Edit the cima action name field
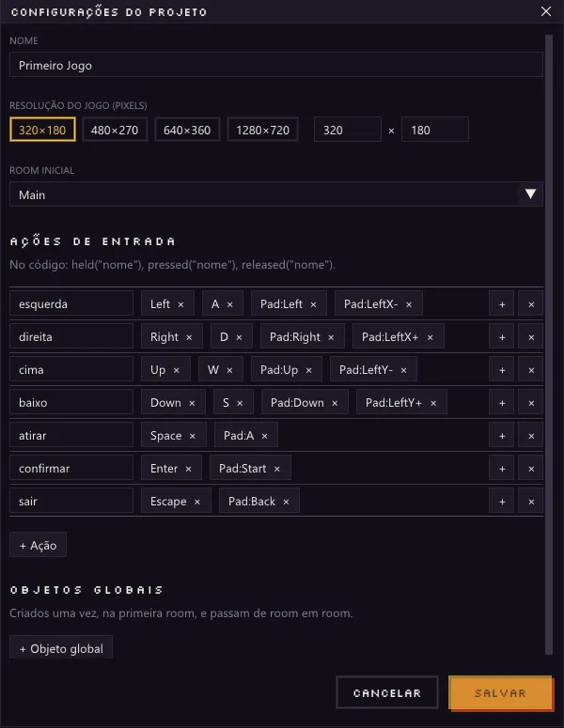 point(71,370)
